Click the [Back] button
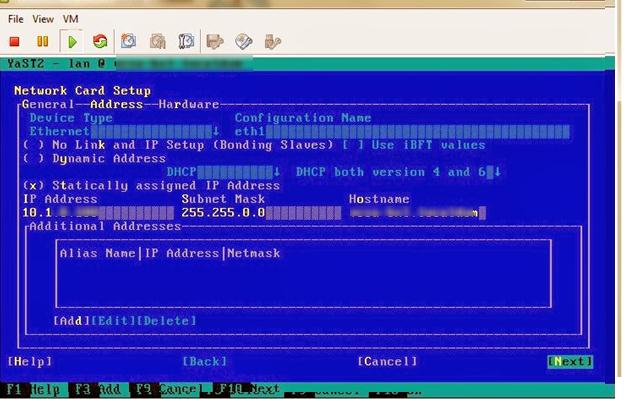The width and height of the screenshot is (624, 399). tap(205, 361)
